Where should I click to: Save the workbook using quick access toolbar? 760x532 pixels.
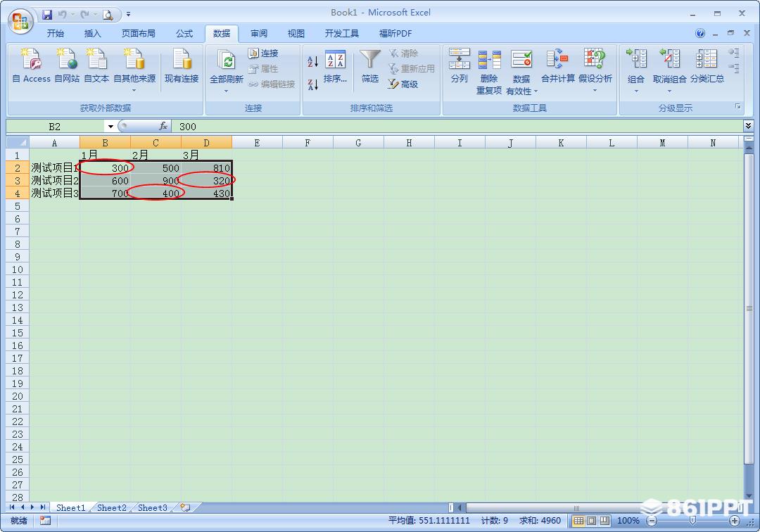point(47,15)
